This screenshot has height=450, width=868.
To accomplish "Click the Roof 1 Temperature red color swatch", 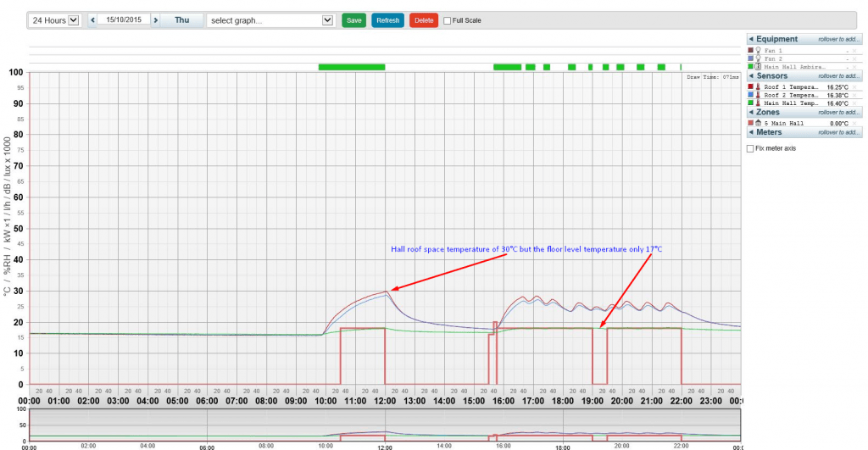I will [751, 87].
